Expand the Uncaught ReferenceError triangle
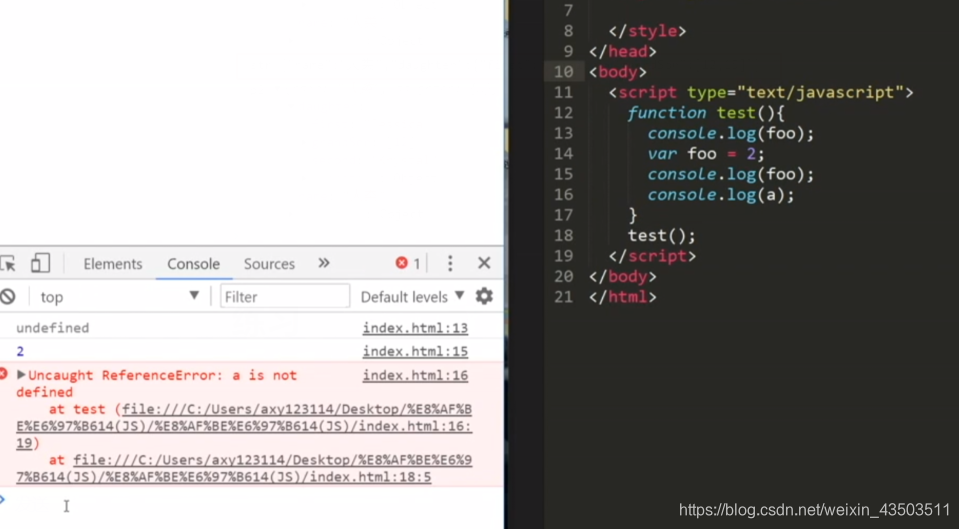 click(x=21, y=374)
